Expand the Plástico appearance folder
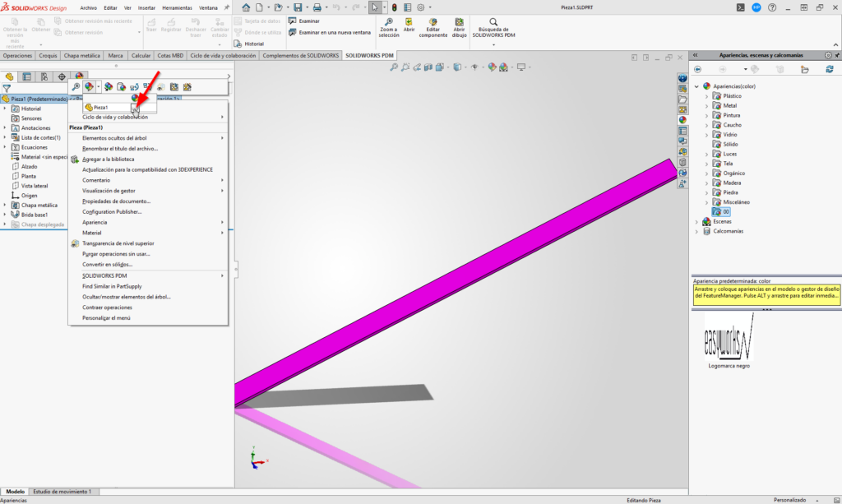842x504 pixels. pyautogui.click(x=706, y=96)
